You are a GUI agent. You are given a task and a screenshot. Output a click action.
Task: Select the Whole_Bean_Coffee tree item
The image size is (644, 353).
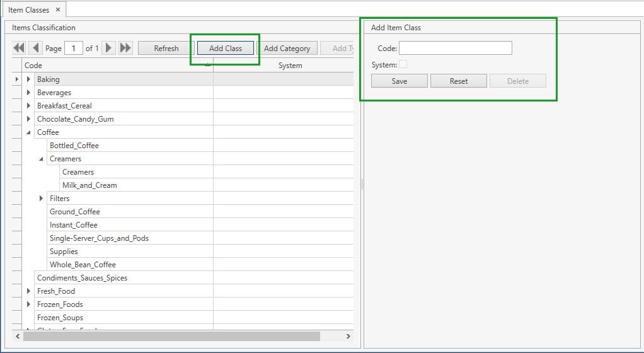click(83, 265)
